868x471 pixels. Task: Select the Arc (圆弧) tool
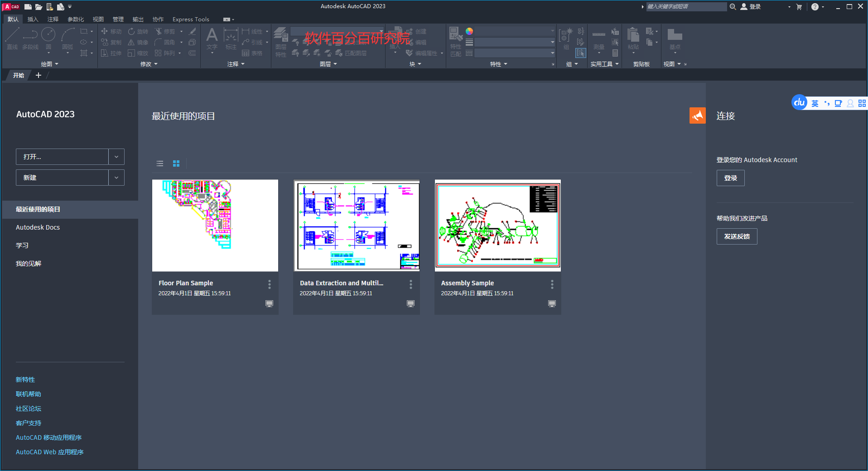tap(68, 38)
